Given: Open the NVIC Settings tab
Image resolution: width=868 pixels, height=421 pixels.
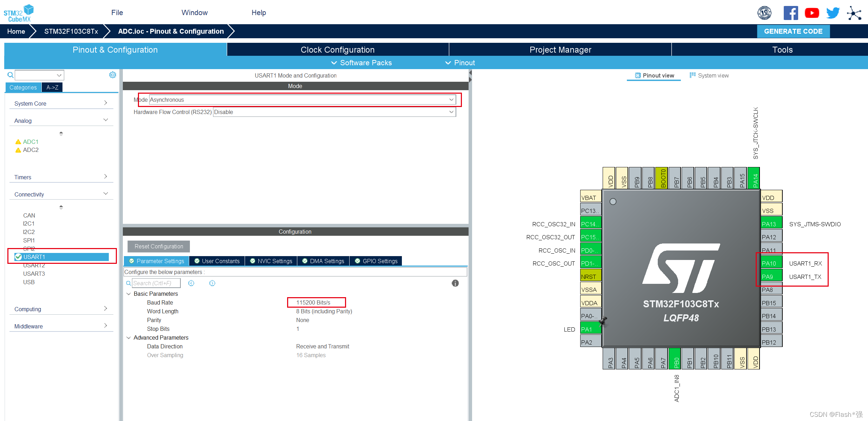Looking at the screenshot, I should [x=271, y=261].
